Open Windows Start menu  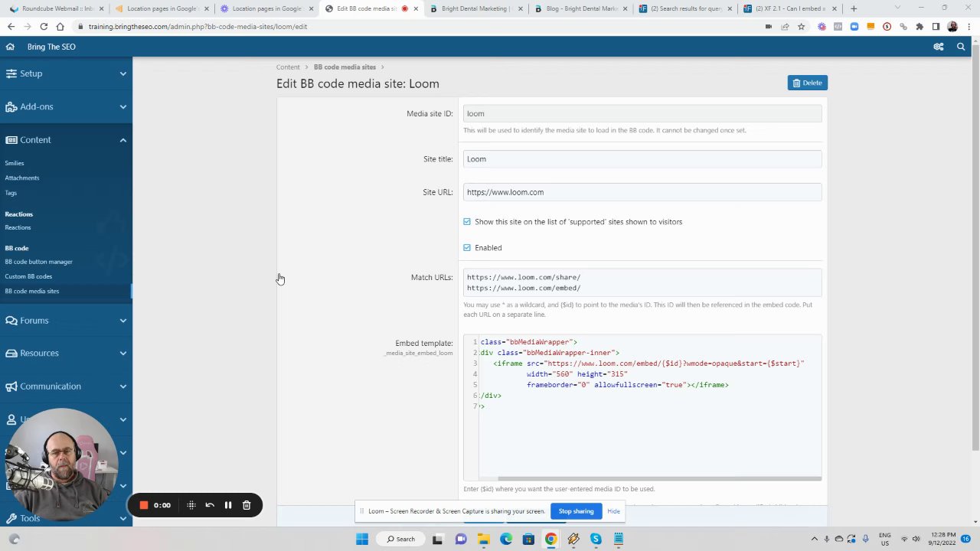(x=362, y=539)
